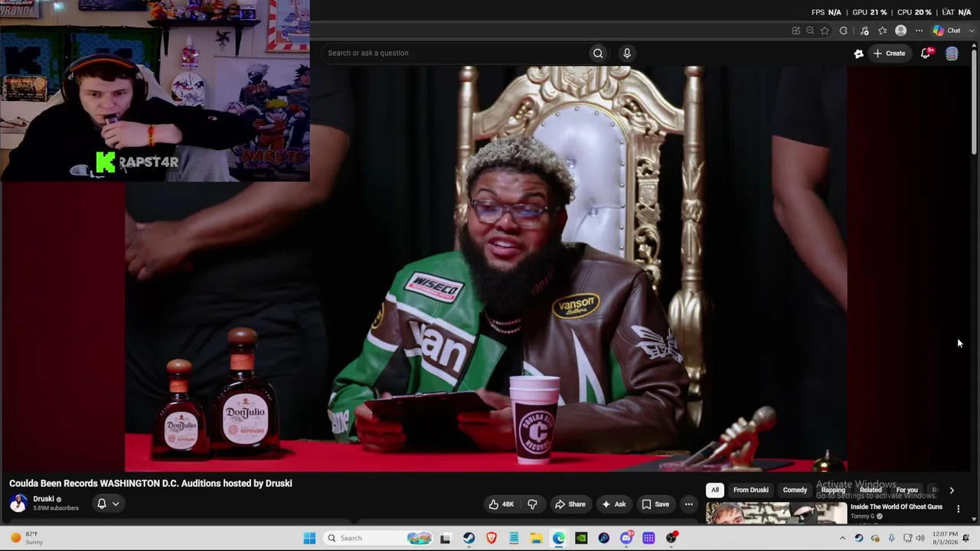The height and width of the screenshot is (551, 980).
Task: Open Inside The World Of Ghost Guns video
Action: pyautogui.click(x=897, y=507)
